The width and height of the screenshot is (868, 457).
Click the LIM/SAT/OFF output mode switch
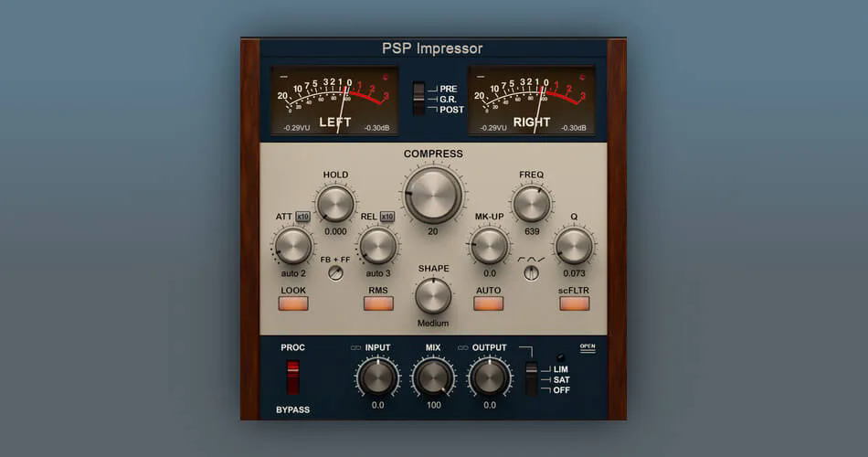[x=531, y=379]
